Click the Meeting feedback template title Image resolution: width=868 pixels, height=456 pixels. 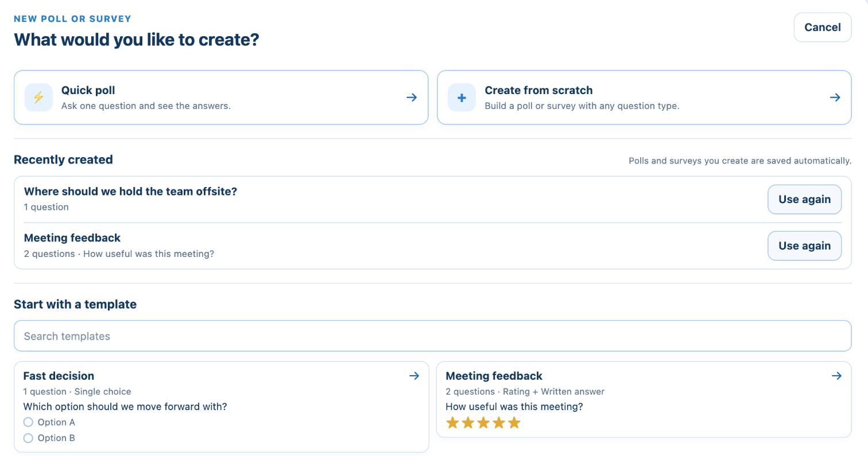pyautogui.click(x=494, y=376)
